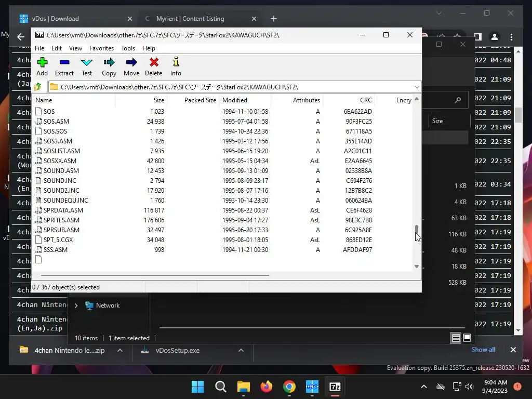Open the Help menu
Viewport: 532px width, 399px height.
coord(149,48)
